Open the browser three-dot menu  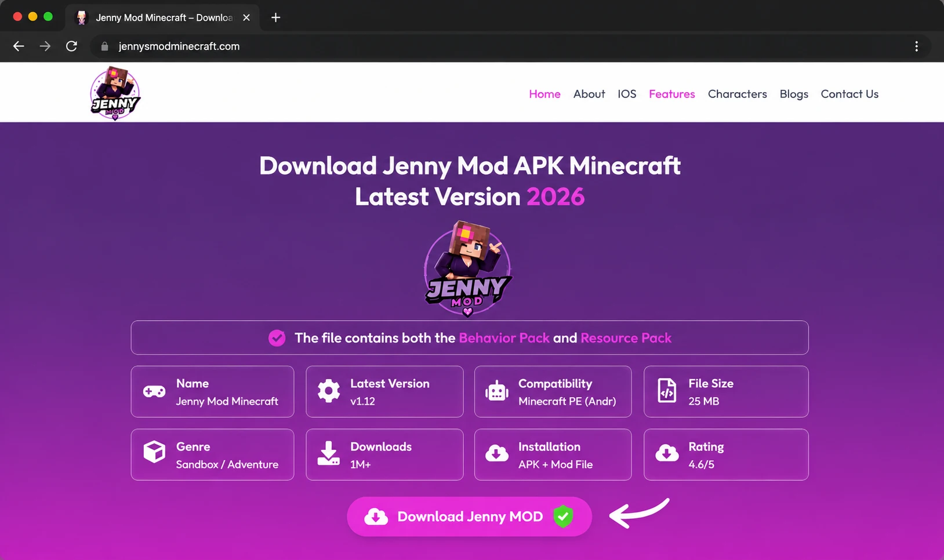point(916,46)
